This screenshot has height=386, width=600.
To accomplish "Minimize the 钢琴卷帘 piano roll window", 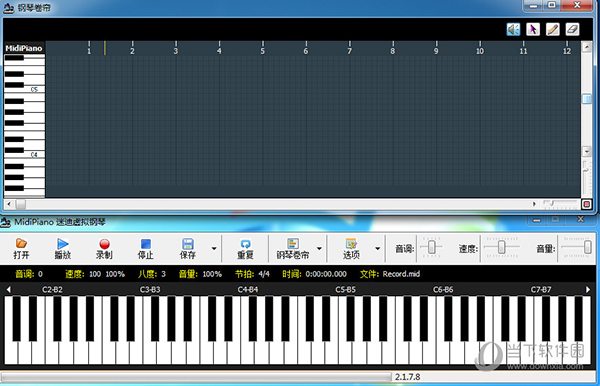I will pyautogui.click(x=533, y=5).
